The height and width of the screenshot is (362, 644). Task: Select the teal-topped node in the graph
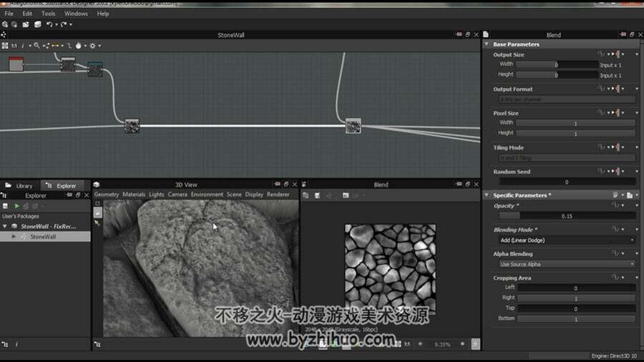(95, 69)
